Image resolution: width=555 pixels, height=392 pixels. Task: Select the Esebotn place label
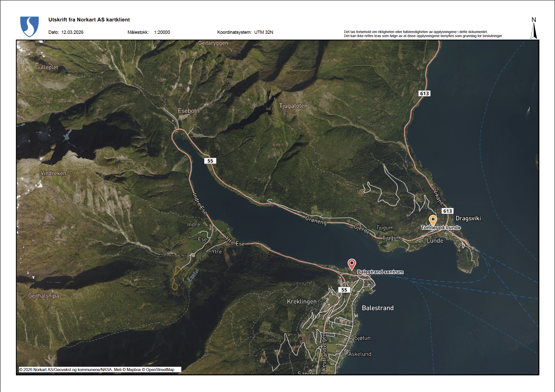tap(188, 111)
